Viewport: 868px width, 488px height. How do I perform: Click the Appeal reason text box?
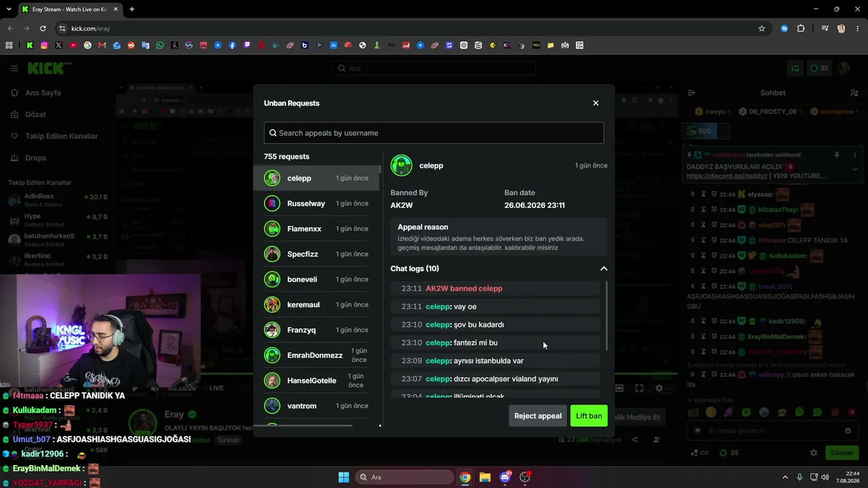[498, 237]
